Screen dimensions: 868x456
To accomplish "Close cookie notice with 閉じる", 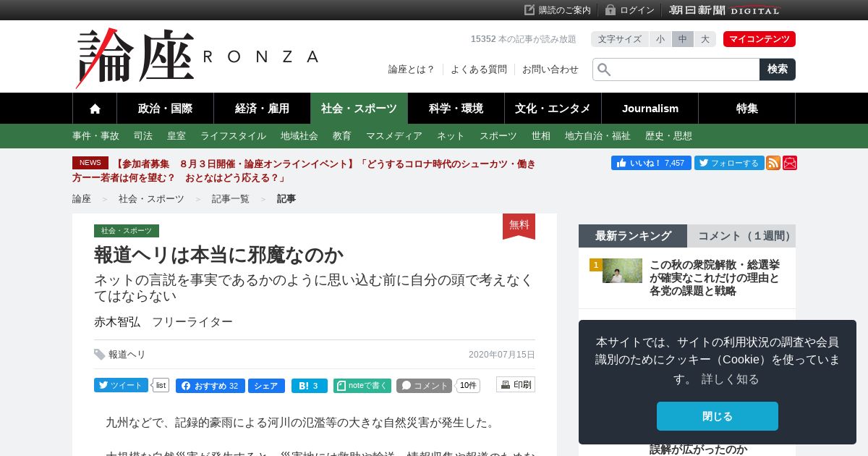I will 718,416.
